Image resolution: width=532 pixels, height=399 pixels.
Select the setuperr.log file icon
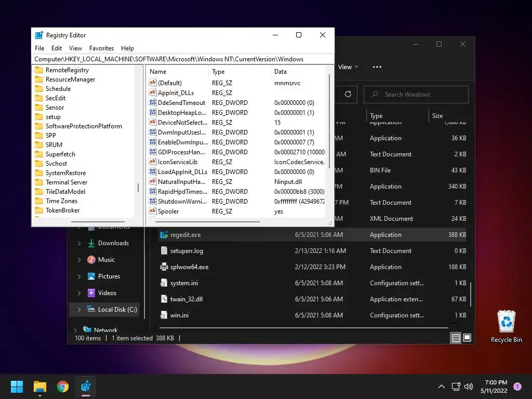(164, 251)
